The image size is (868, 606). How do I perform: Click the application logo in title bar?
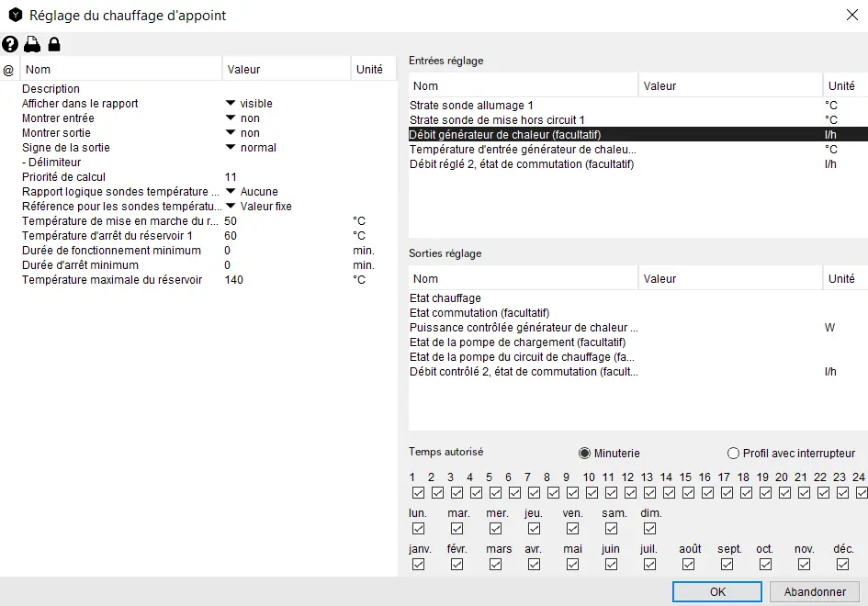(15, 15)
